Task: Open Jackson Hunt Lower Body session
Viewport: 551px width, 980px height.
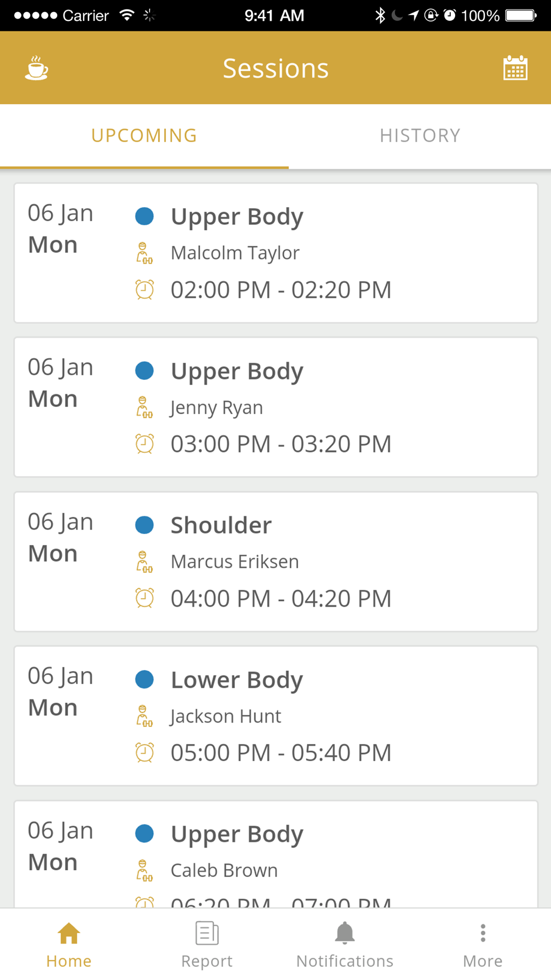Action: (x=275, y=716)
